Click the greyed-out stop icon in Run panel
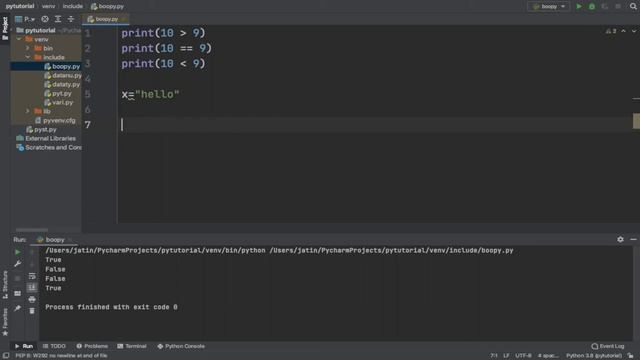 (18, 278)
